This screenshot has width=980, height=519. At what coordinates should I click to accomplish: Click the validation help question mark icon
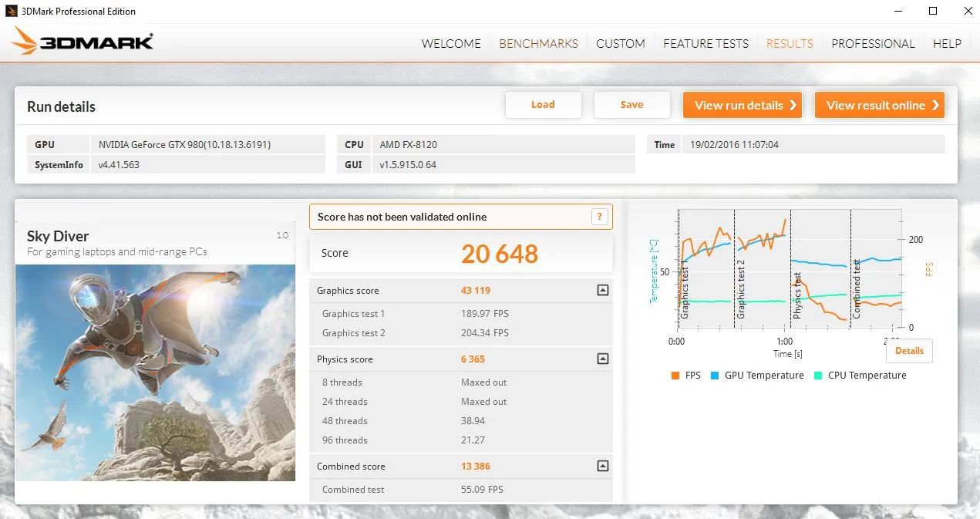(599, 217)
